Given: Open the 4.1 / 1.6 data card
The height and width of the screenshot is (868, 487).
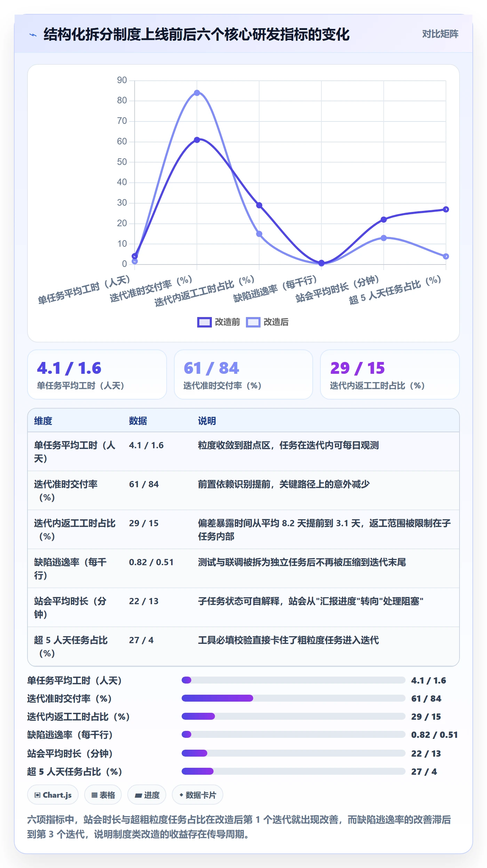Looking at the screenshot, I should coord(97,374).
